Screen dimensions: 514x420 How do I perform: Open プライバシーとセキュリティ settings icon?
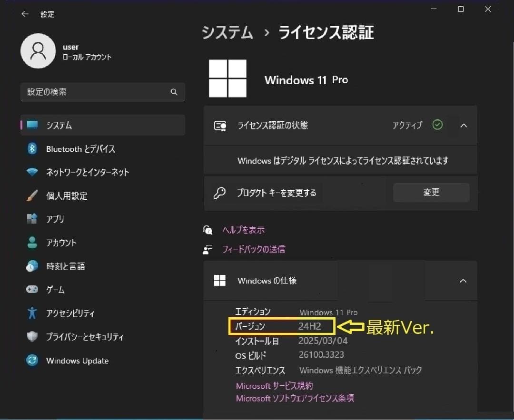(x=32, y=337)
